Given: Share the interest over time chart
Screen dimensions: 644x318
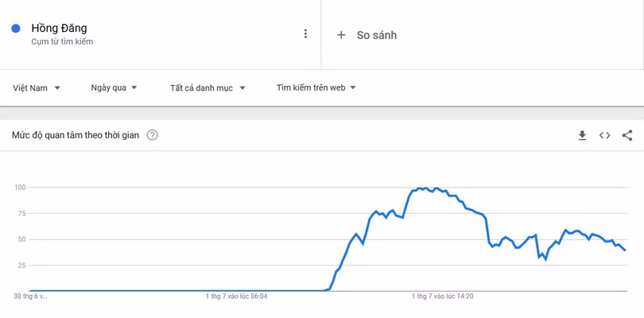Looking at the screenshot, I should 627,135.
